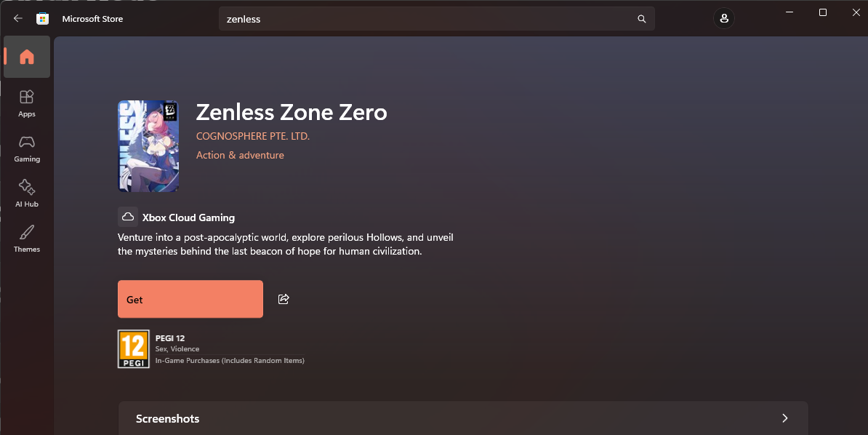This screenshot has width=868, height=435.
Task: Open In-Game Purchases rating info link
Action: [x=230, y=361]
